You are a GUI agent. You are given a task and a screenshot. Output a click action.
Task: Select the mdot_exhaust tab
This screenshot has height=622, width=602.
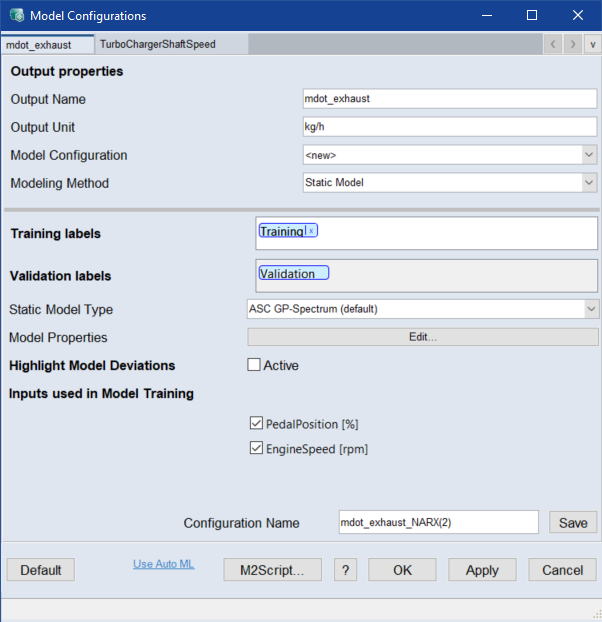(x=39, y=45)
